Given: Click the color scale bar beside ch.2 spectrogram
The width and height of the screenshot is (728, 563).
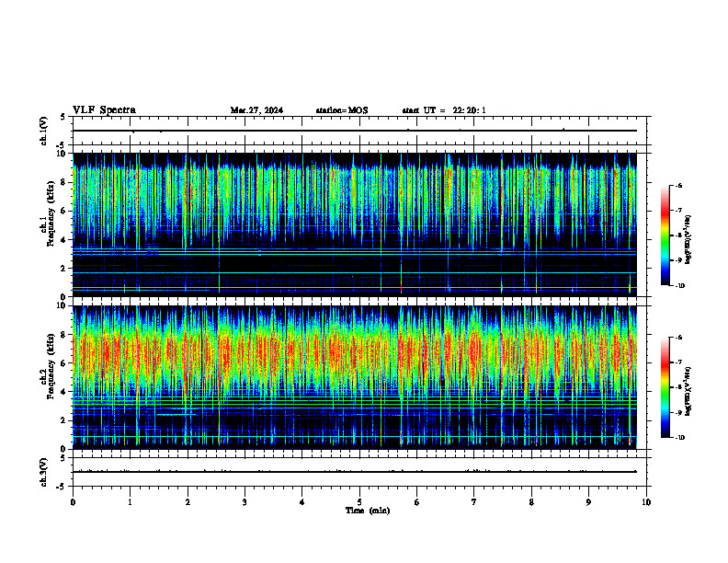Looking at the screenshot, I should coord(665,387).
